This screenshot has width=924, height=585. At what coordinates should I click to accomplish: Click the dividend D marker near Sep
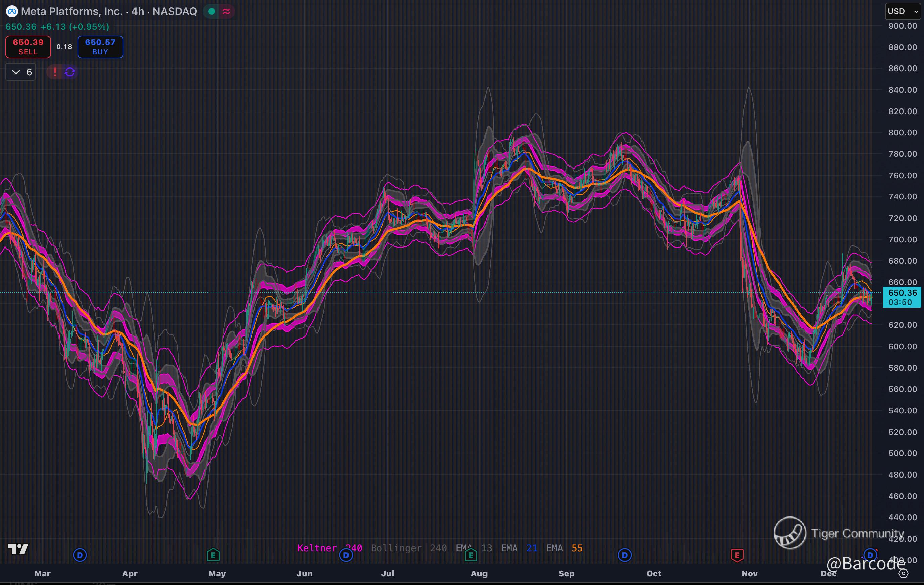(x=624, y=555)
